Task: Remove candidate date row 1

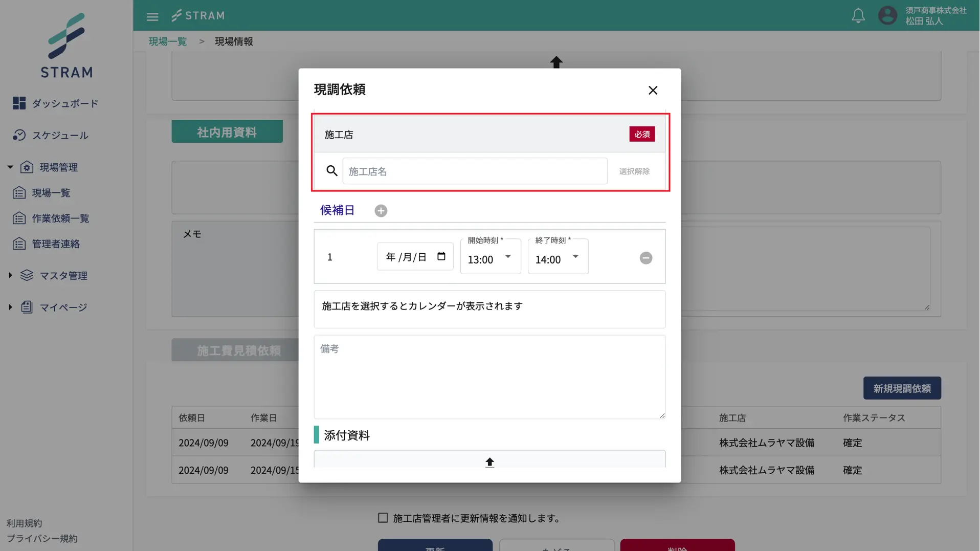Action: tap(645, 258)
